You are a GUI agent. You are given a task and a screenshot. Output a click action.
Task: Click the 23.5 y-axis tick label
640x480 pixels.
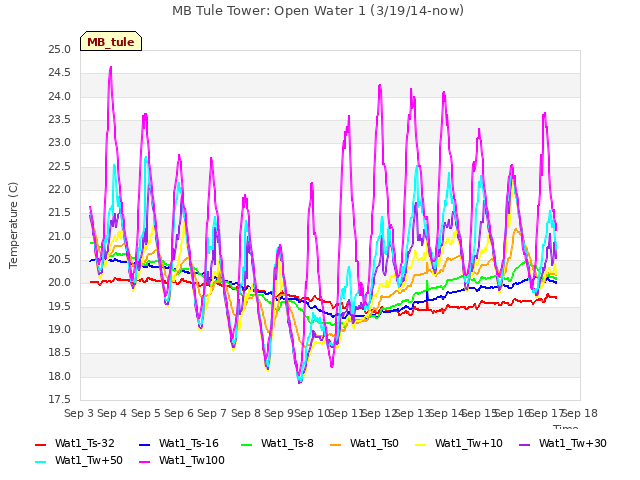[x=60, y=120]
